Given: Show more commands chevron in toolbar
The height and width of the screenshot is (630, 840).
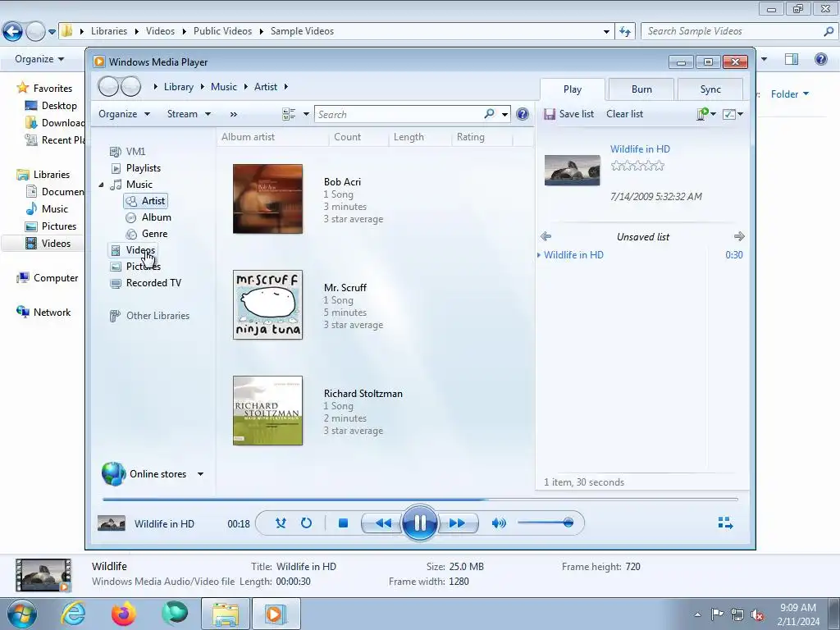Looking at the screenshot, I should click(x=234, y=114).
